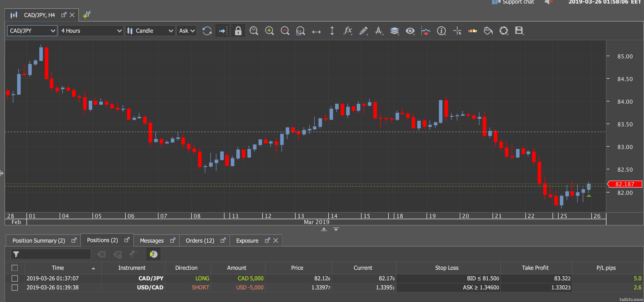Close the Exposure tab
644x302 pixels.
click(x=276, y=241)
